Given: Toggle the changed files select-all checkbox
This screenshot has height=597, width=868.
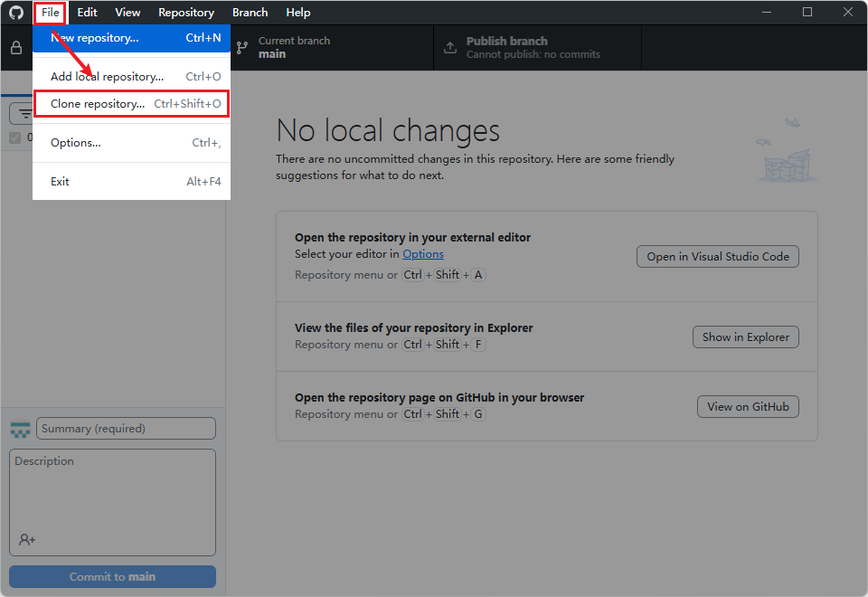Looking at the screenshot, I should click(x=14, y=137).
